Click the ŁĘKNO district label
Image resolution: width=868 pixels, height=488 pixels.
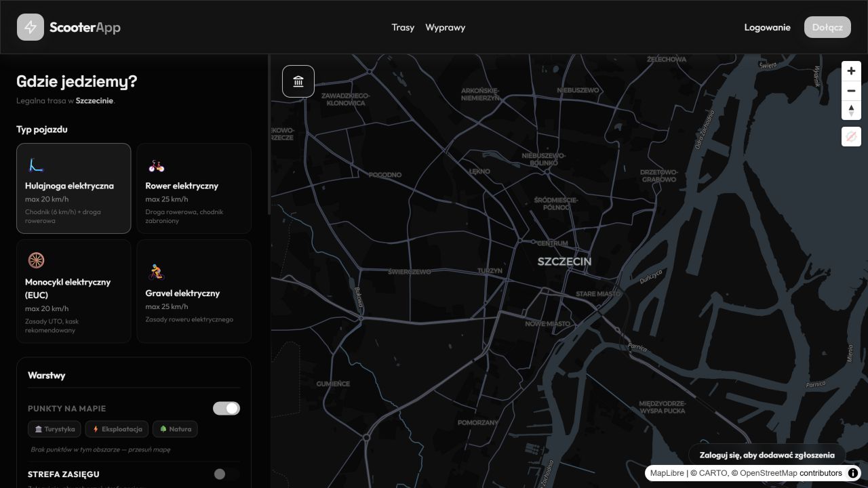point(479,171)
